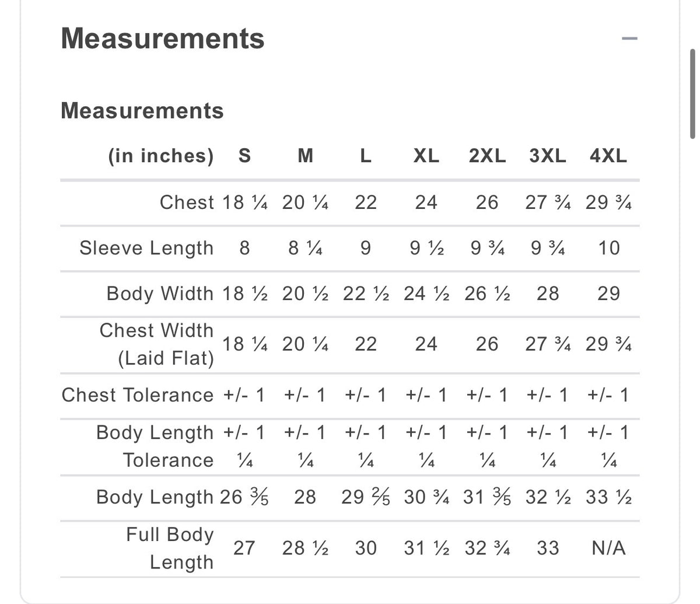Viewport: 700px width, 604px height.
Task: Click the 3XL column header
Action: 548,156
